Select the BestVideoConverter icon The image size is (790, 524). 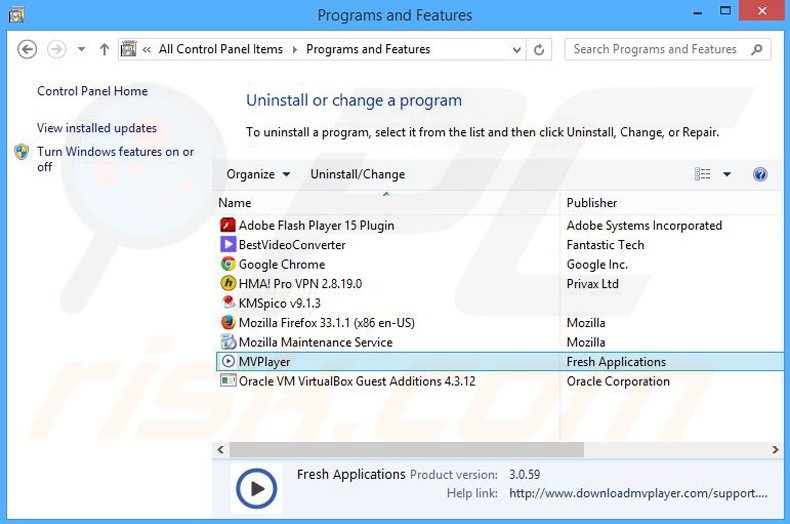[228, 244]
